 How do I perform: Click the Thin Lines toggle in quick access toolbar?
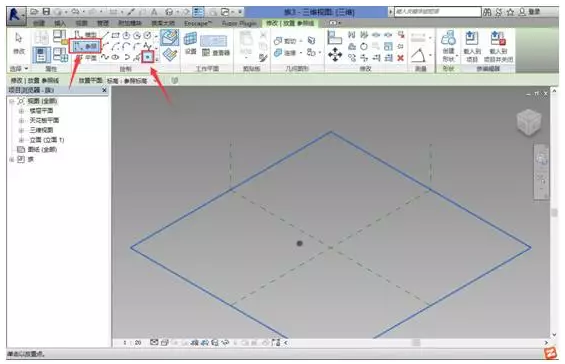pyautogui.click(x=198, y=12)
